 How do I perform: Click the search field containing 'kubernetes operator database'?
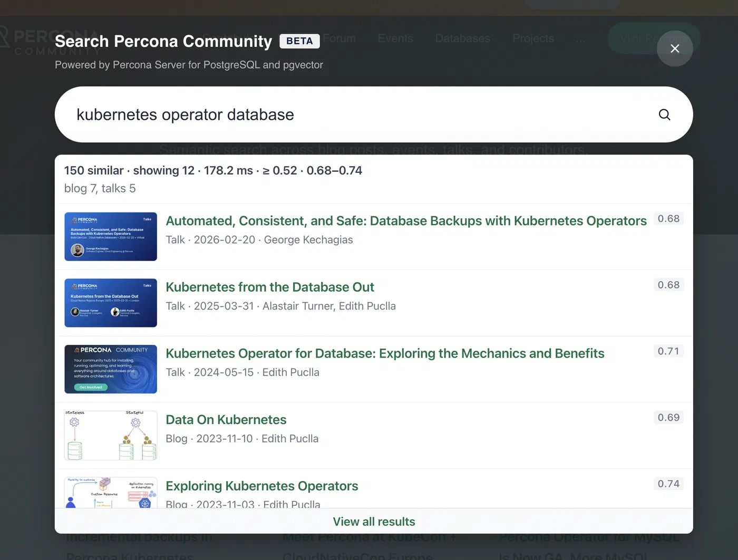[x=374, y=114]
